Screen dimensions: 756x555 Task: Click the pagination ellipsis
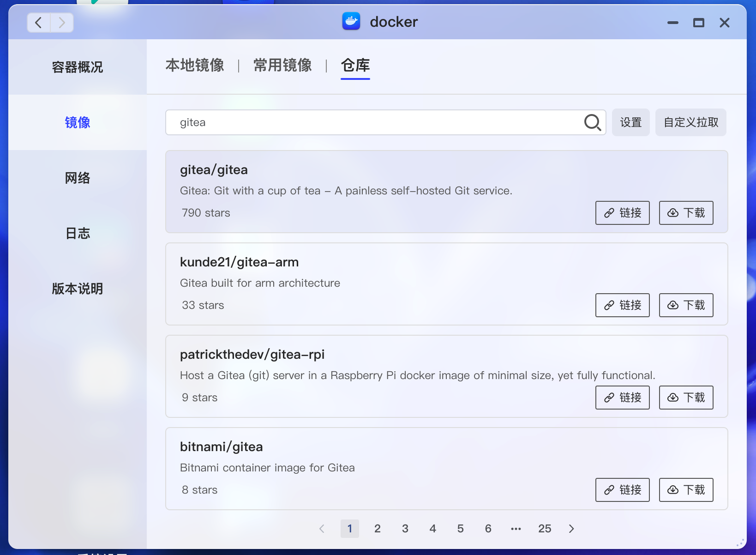(516, 529)
